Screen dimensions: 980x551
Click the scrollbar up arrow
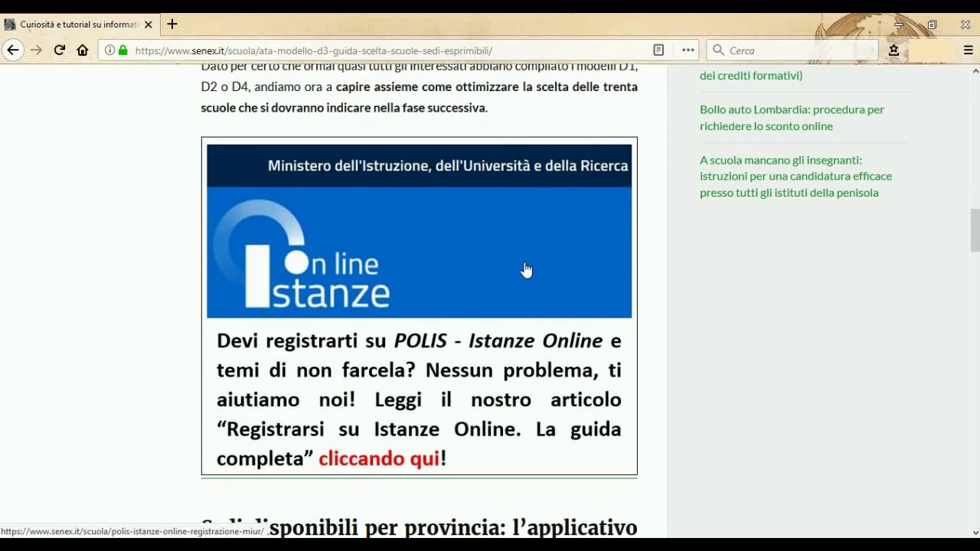click(x=975, y=71)
